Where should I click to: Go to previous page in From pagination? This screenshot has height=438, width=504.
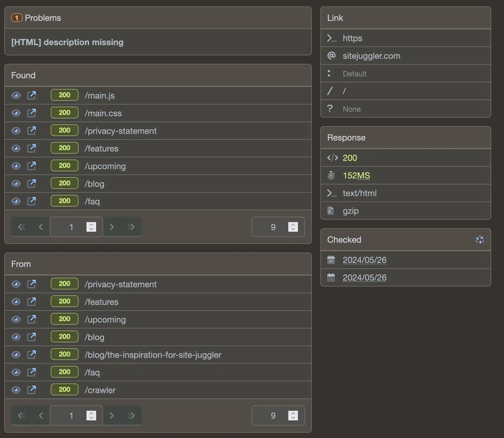click(x=41, y=416)
